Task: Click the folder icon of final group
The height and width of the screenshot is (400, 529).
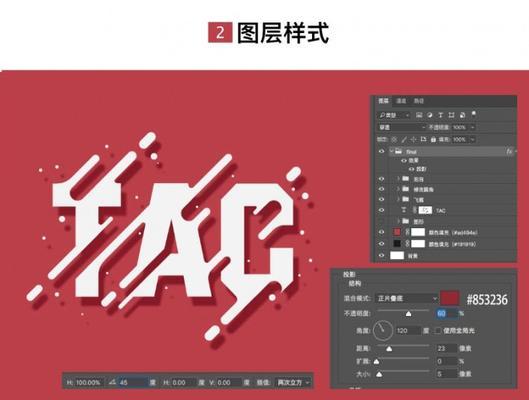Action: click(x=399, y=151)
